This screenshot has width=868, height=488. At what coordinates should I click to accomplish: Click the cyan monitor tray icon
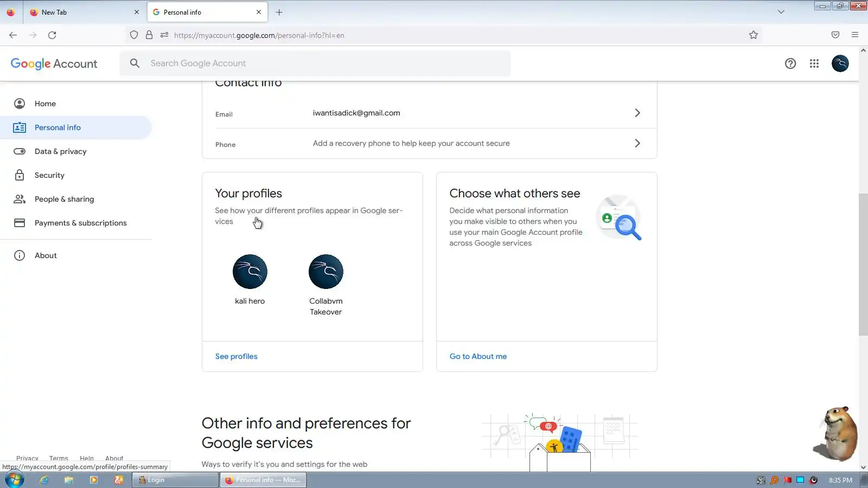(x=800, y=480)
